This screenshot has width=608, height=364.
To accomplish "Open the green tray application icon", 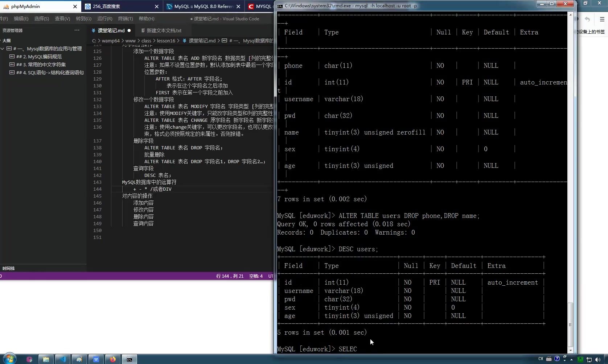I will click(x=580, y=359).
